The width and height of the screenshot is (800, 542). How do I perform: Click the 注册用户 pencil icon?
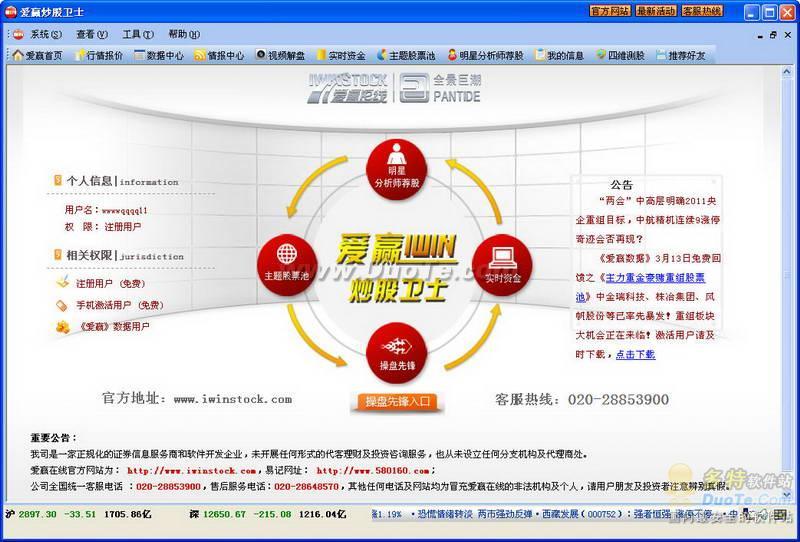(62, 282)
